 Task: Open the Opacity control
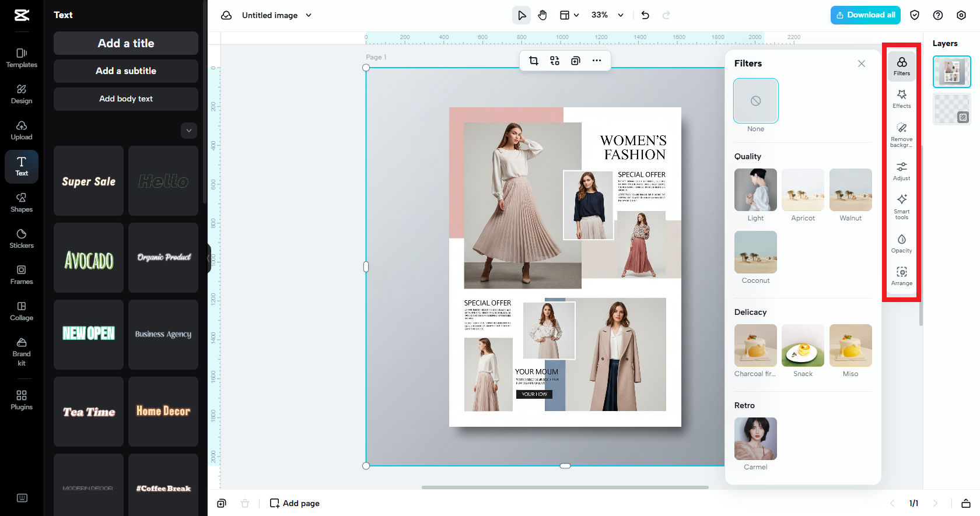tap(901, 243)
